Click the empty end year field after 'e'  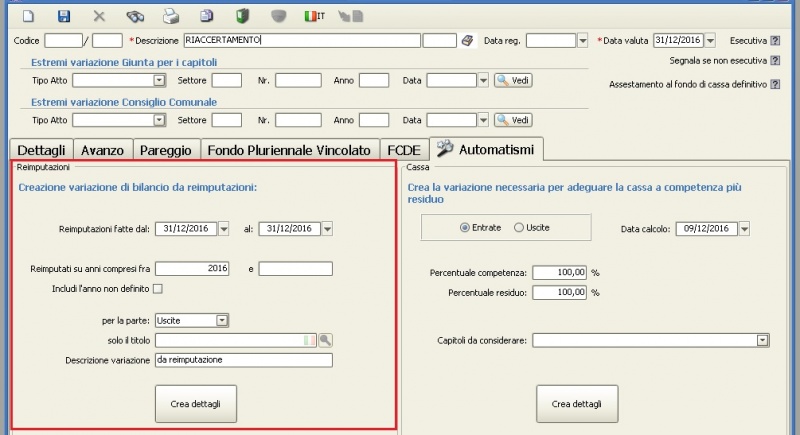pyautogui.click(x=295, y=269)
